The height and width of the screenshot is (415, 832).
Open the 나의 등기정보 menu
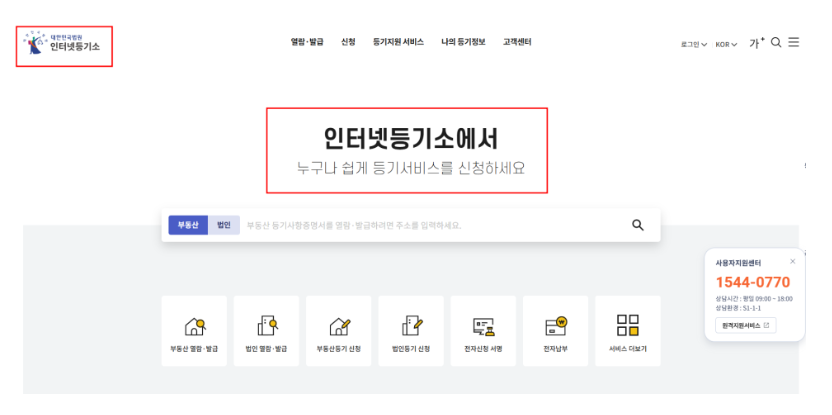click(463, 42)
